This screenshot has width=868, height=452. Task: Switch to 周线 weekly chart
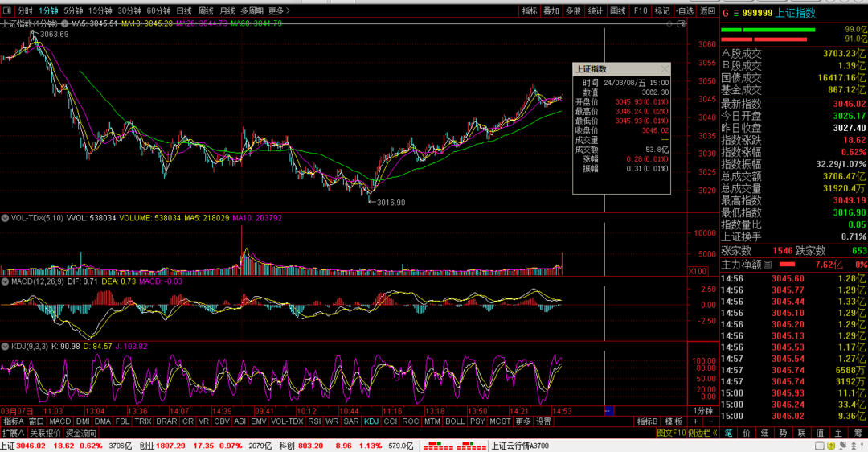pos(206,10)
